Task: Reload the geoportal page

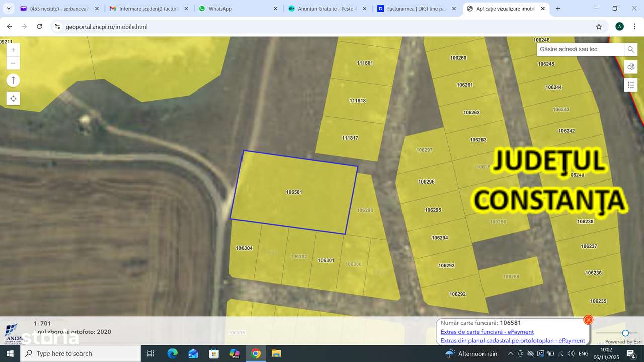Action: coord(39,27)
